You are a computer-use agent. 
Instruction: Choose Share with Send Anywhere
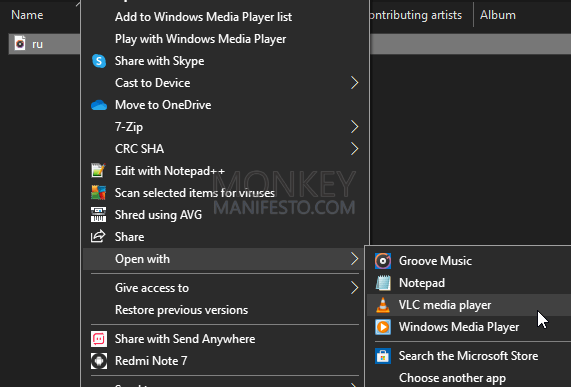coord(185,339)
